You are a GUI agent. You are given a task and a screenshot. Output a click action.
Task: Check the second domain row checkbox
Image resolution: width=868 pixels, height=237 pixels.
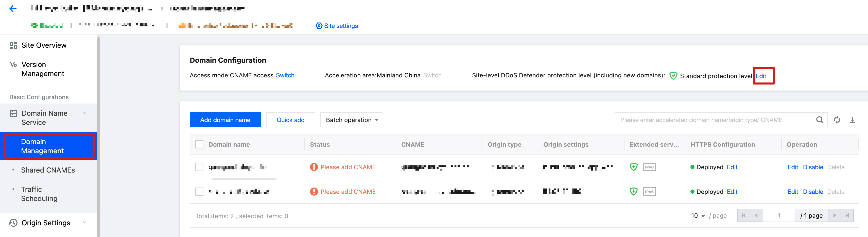[199, 192]
